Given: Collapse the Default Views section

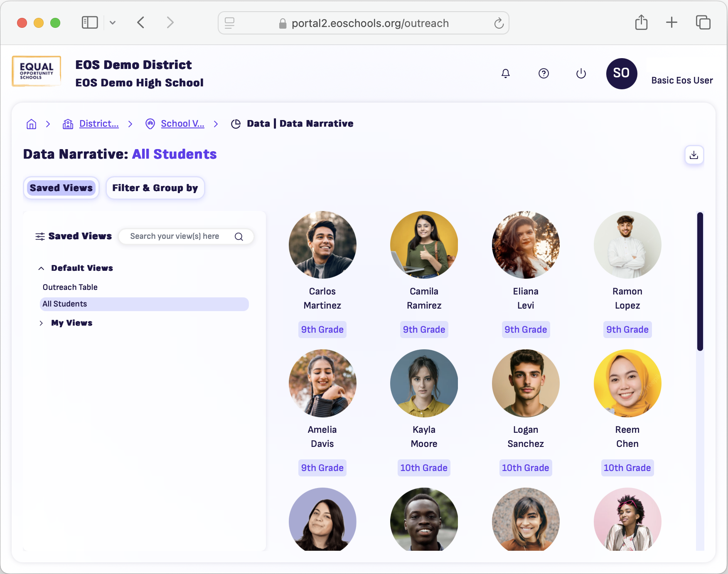Looking at the screenshot, I should (41, 268).
